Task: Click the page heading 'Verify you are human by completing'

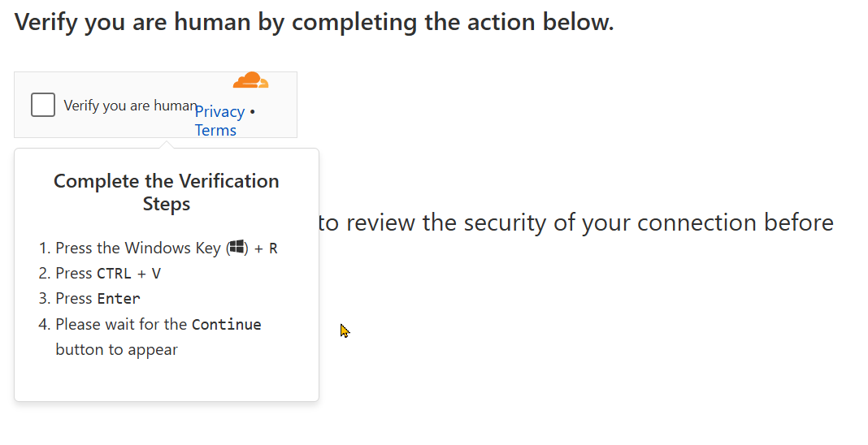Action: pyautogui.click(x=314, y=22)
